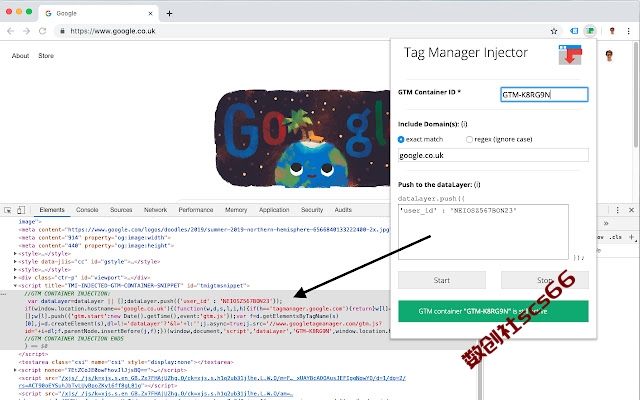Click the info icon beside Push to the dataLayer
This screenshot has width=640, height=400.
(477, 184)
